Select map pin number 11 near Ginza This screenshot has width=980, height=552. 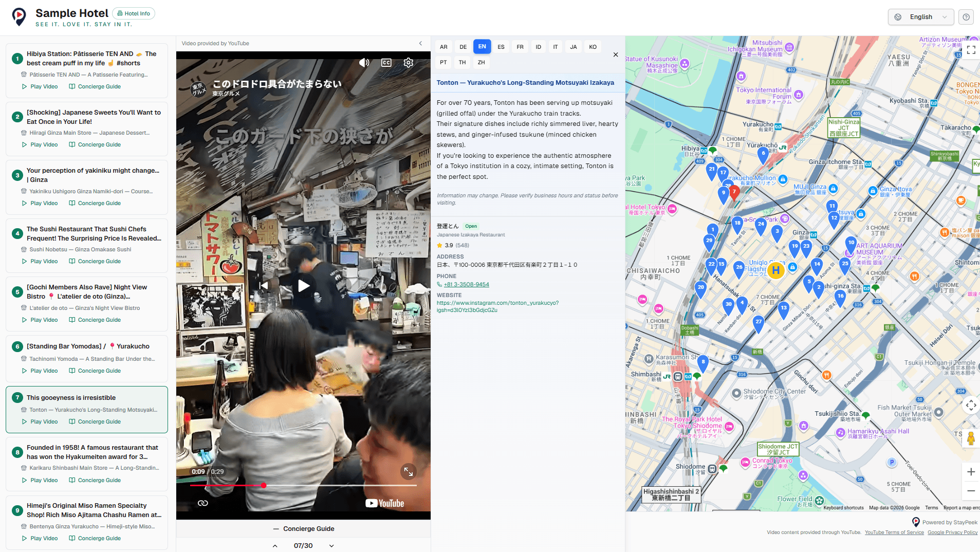coord(832,208)
